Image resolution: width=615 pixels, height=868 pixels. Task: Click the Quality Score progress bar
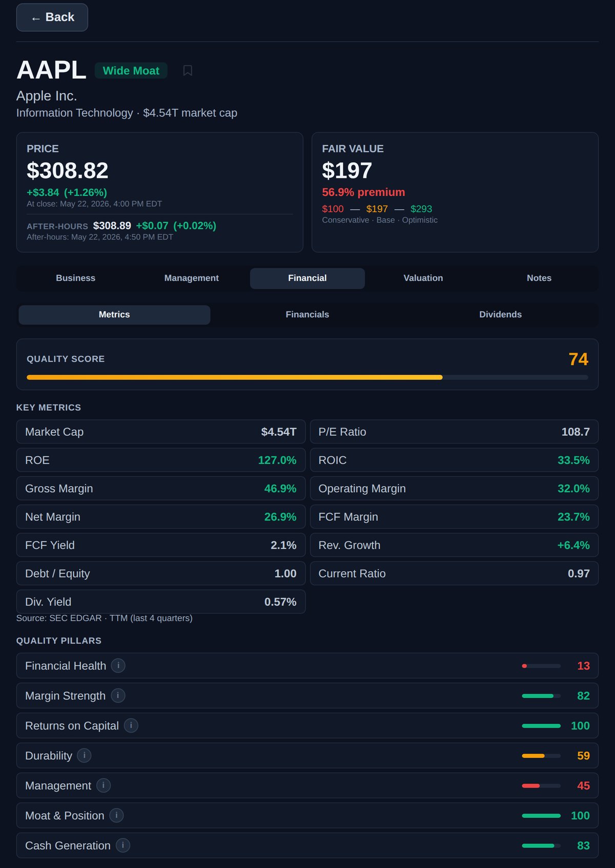tap(307, 377)
